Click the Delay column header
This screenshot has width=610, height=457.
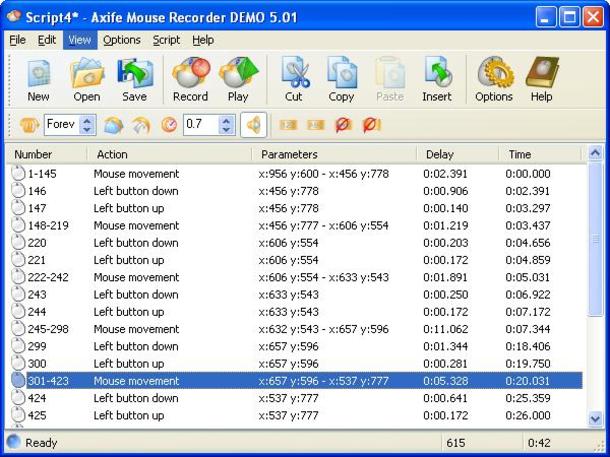458,154
